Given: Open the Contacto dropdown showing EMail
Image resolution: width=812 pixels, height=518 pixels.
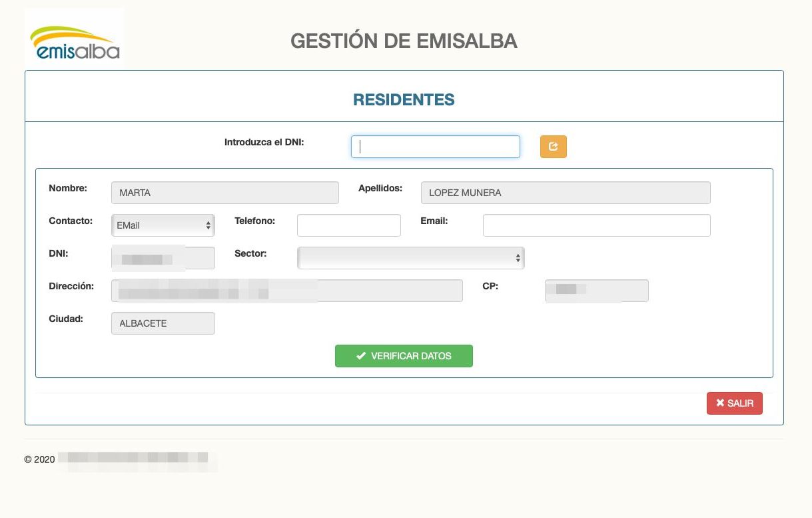Looking at the screenshot, I should (163, 225).
